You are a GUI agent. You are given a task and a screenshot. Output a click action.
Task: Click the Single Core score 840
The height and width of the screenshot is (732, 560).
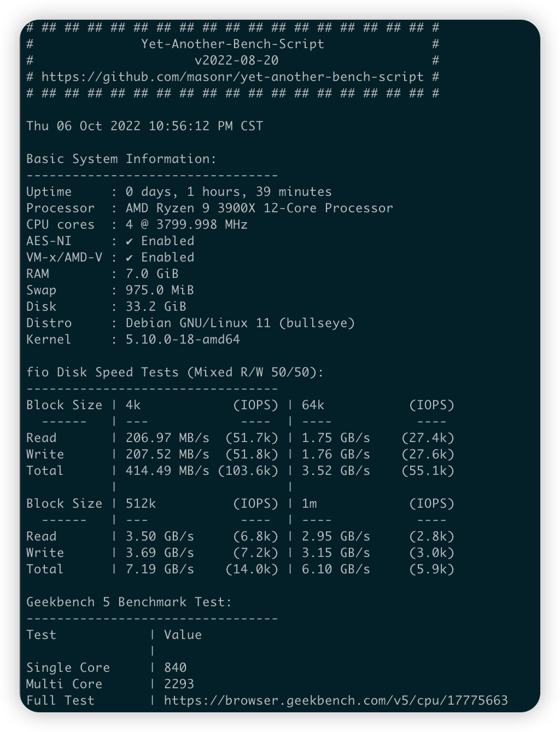176,668
